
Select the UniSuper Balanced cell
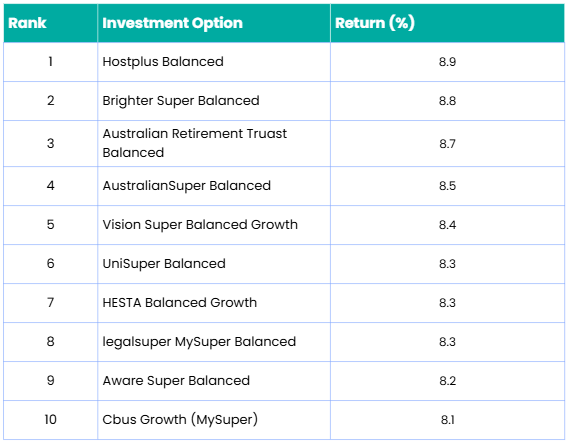point(214,264)
